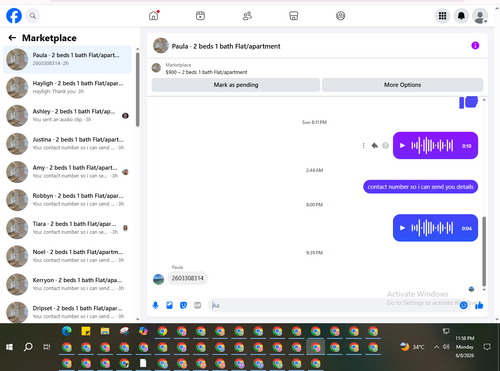Image resolution: width=500 pixels, height=371 pixels.
Task: Launch Microsoft Edge from taskbar
Action: (x=67, y=331)
